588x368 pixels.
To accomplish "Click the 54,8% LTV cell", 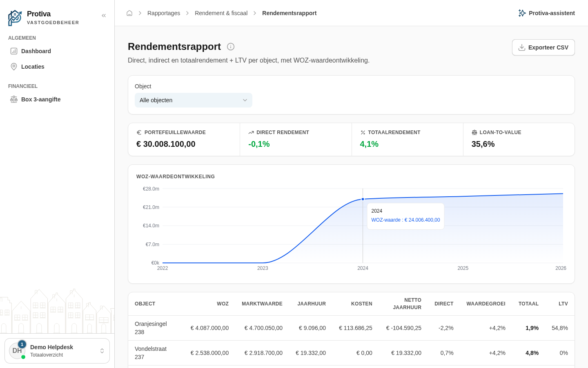I will tap(560, 328).
